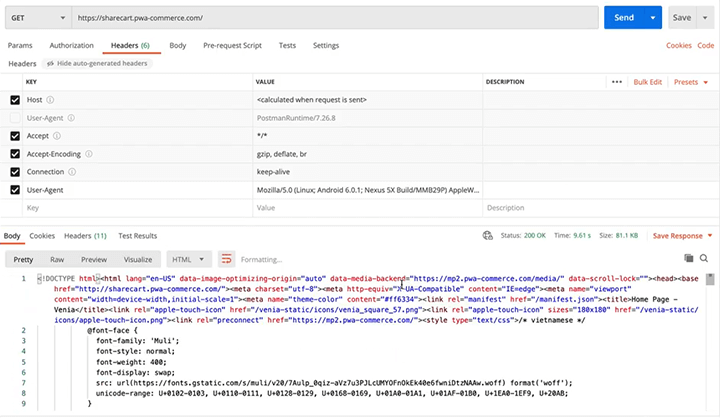Screen dimensions: 720x418
Task: Open the Test Results tab
Action: click(x=138, y=236)
